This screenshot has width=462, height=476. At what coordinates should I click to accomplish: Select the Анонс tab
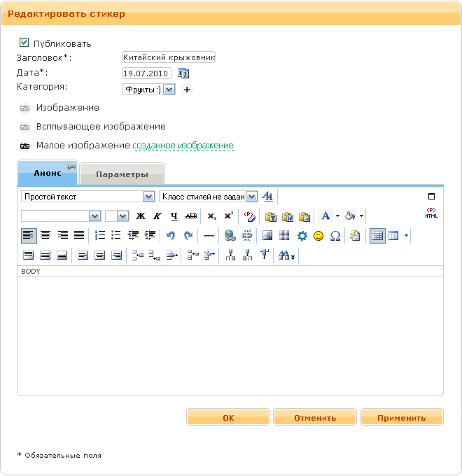[48, 174]
